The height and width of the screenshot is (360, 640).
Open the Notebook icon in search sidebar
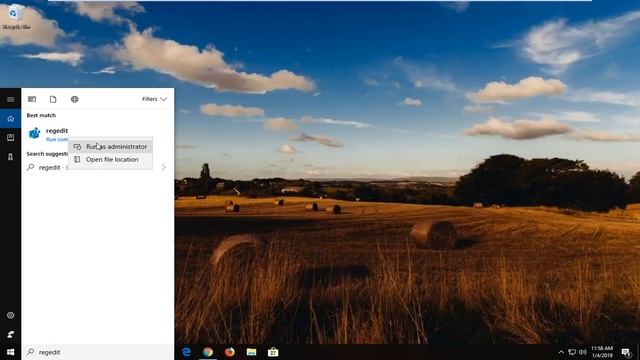(11, 138)
